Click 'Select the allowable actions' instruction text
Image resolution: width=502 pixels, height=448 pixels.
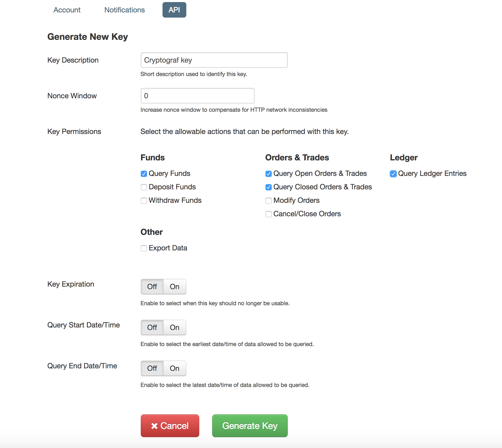(245, 132)
